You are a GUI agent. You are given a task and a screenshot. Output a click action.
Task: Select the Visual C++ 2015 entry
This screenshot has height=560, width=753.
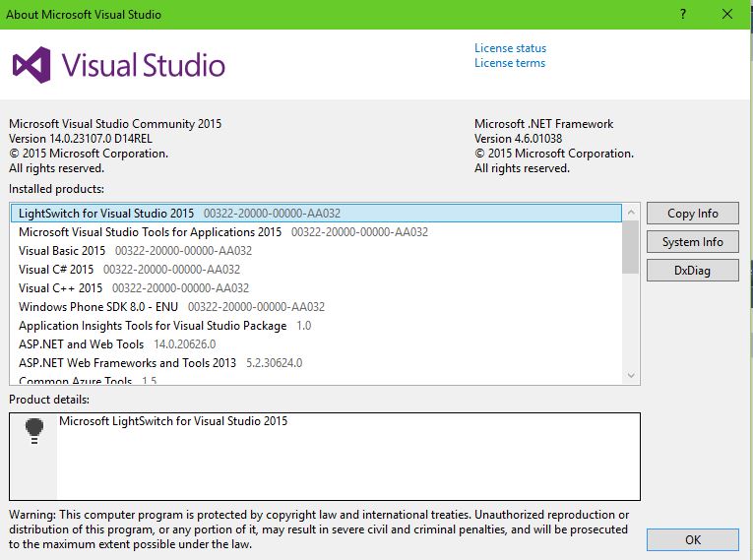[x=316, y=288]
